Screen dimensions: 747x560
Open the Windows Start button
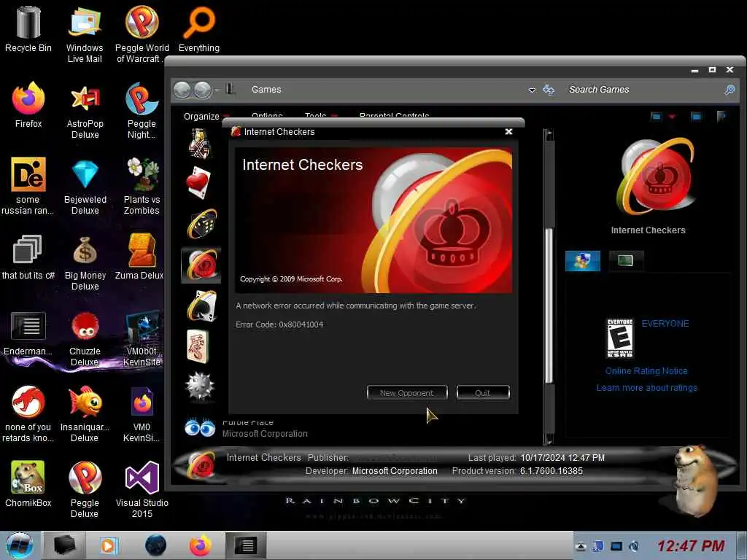click(19, 545)
